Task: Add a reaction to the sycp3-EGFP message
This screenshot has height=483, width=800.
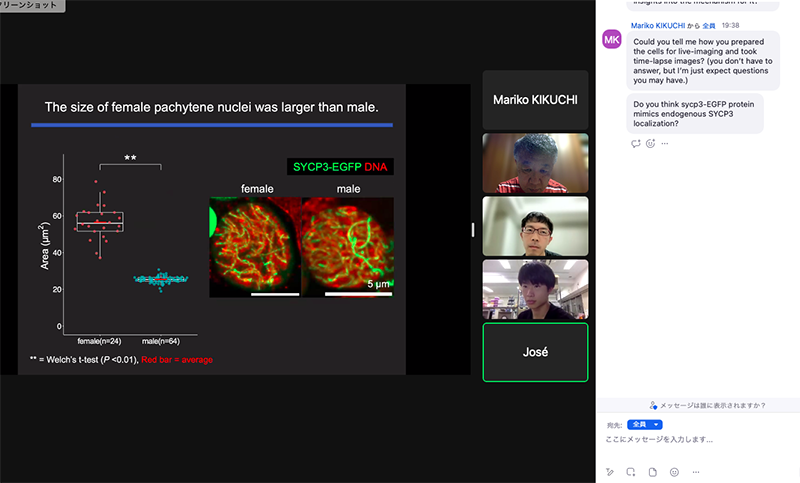Action: (x=651, y=144)
